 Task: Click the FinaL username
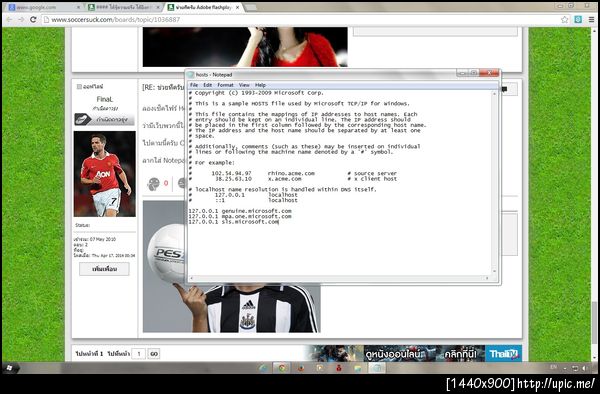pos(104,99)
